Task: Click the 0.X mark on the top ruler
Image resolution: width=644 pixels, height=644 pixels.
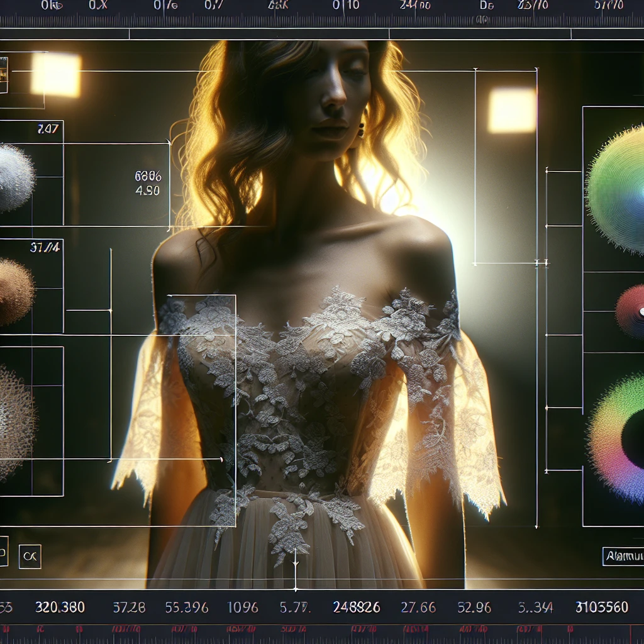Action: click(x=97, y=5)
